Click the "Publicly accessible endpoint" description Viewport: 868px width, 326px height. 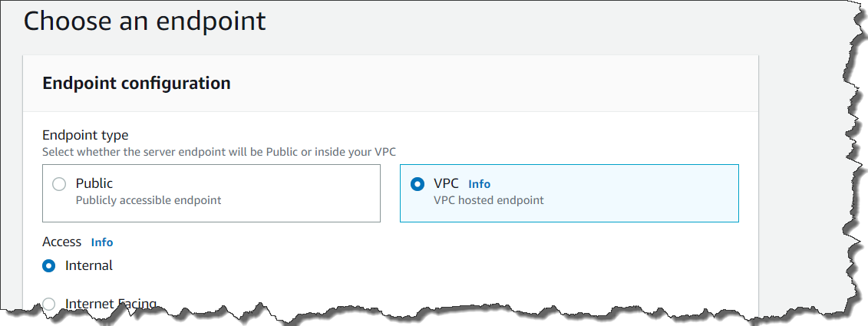(x=148, y=200)
